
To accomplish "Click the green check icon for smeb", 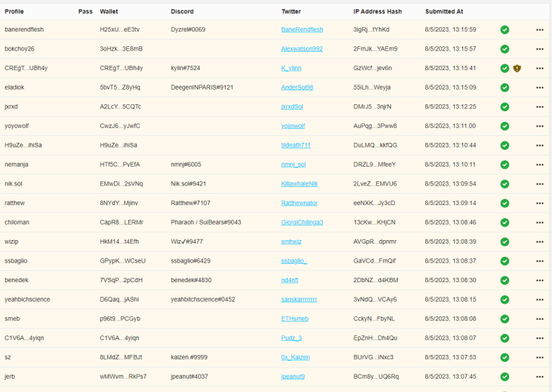I will click(x=504, y=319).
